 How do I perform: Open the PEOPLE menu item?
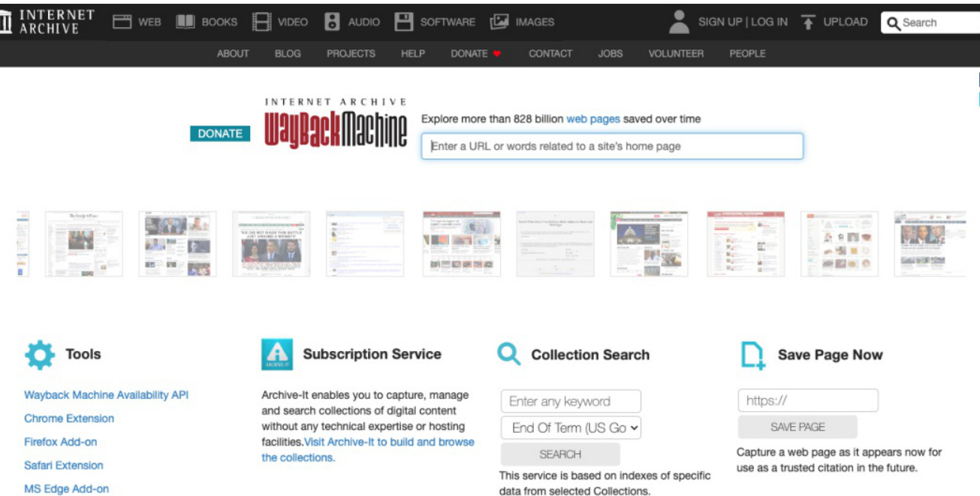747,53
